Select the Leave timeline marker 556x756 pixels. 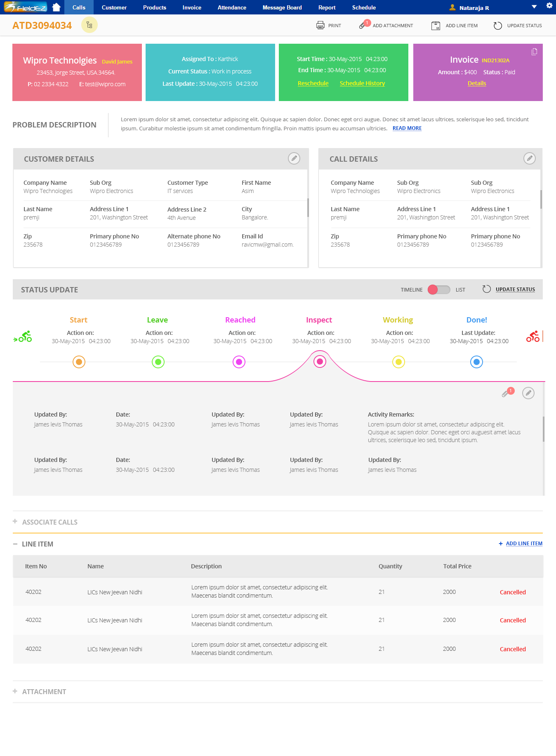[158, 362]
